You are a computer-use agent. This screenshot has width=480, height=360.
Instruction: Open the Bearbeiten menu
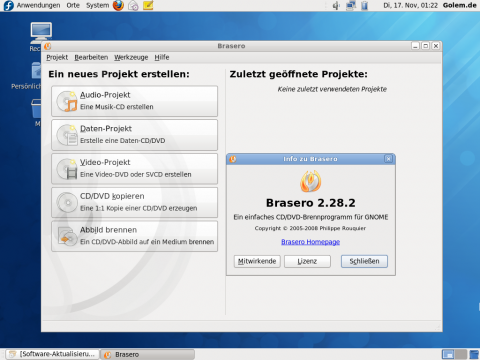pyautogui.click(x=91, y=57)
